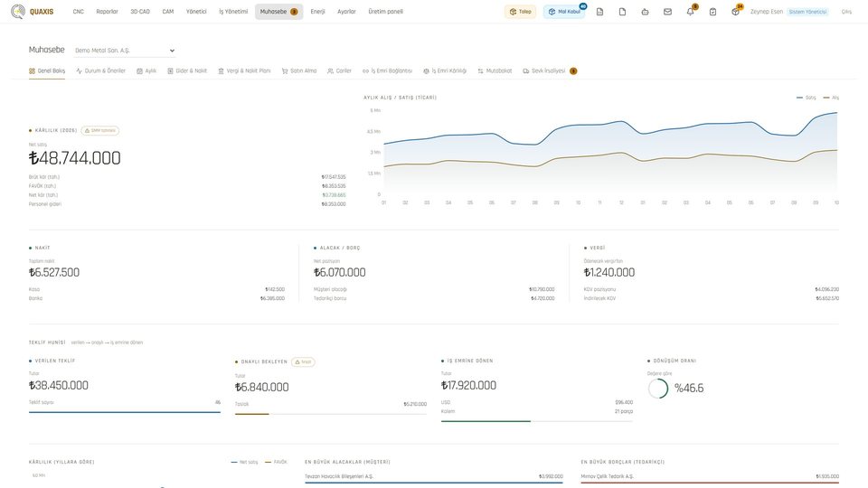This screenshot has width=868, height=488.
Task: Click the Banka row label under Nakit
Action: (x=35, y=298)
